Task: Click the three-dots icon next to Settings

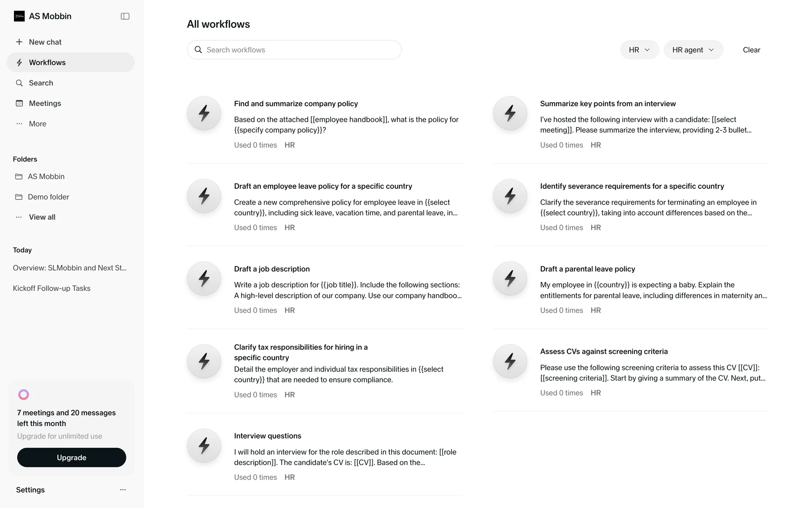Action: 123,490
